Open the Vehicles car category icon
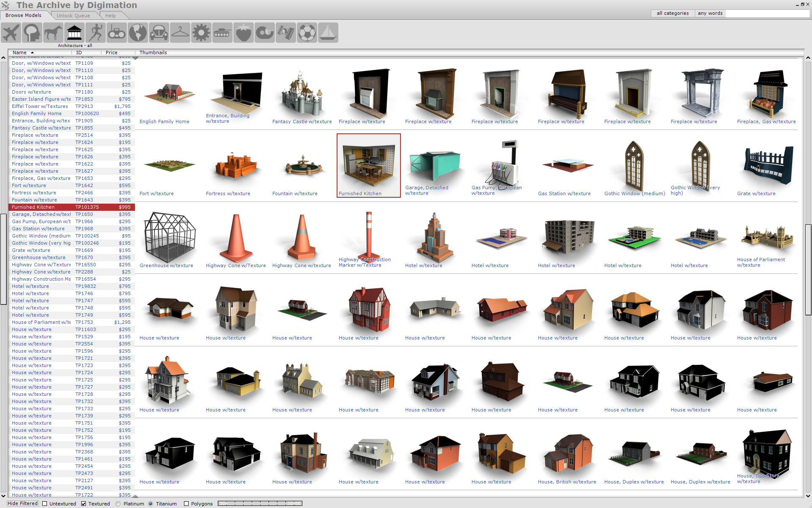Viewport: 812px width, 508px height. coord(159,33)
